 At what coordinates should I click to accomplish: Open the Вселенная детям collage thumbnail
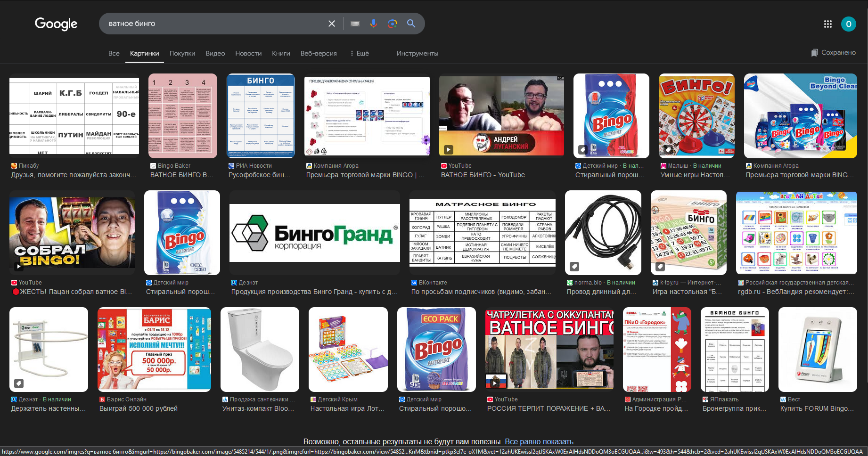(796, 233)
